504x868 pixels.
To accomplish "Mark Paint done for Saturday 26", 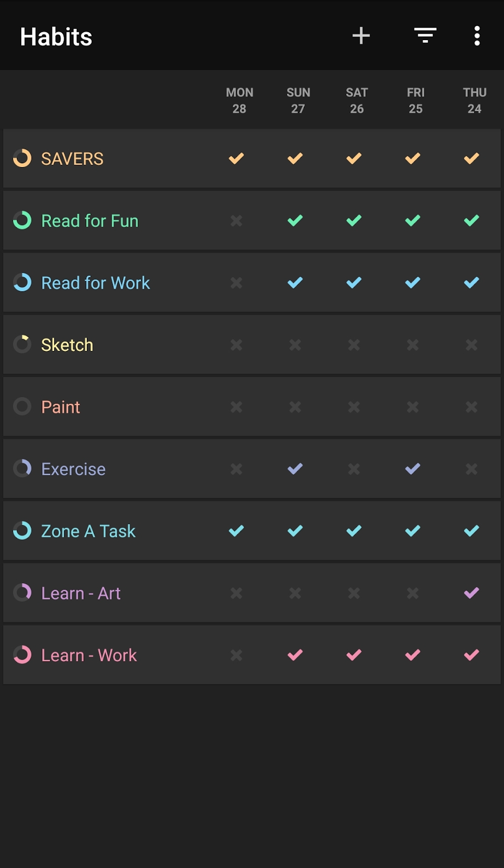I will 354,407.
